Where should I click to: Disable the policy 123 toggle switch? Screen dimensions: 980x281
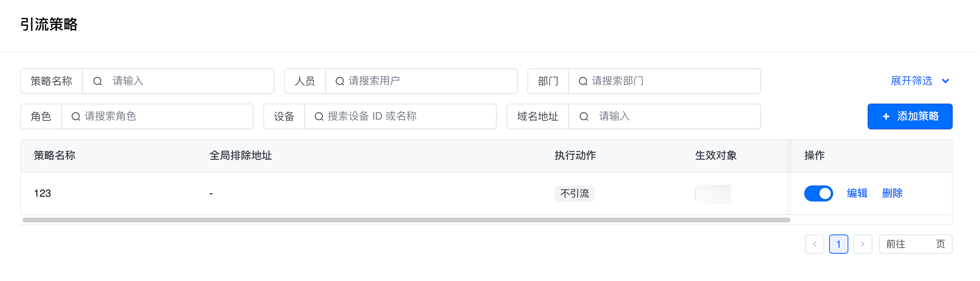click(818, 193)
